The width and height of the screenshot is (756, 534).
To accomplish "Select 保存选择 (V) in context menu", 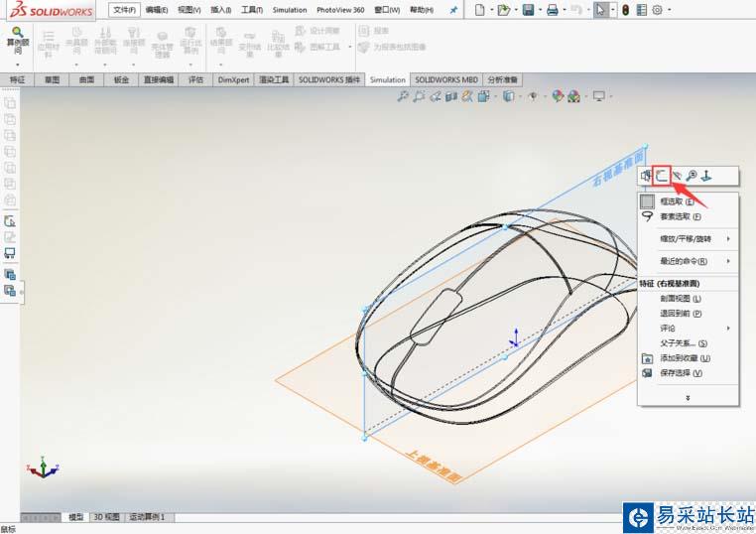I will point(689,373).
